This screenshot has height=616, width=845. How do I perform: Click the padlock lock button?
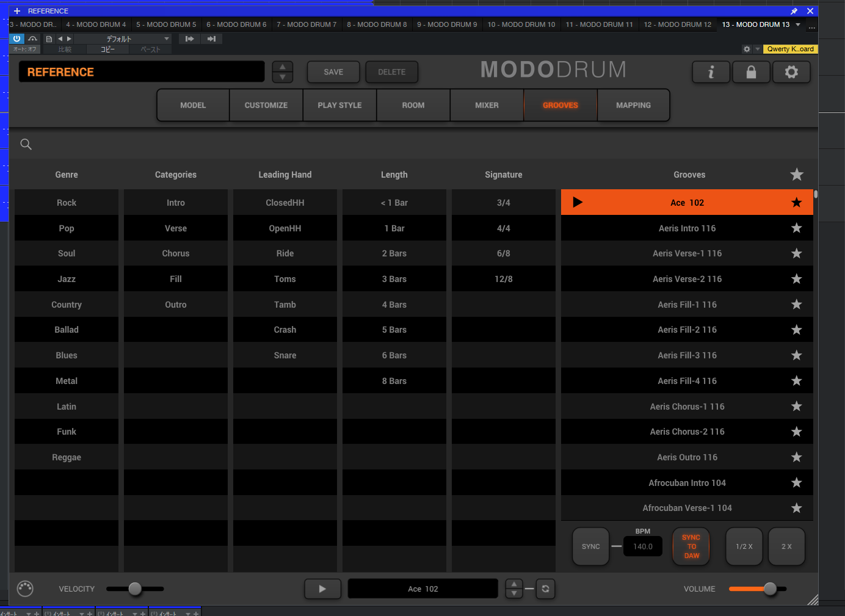tap(751, 72)
